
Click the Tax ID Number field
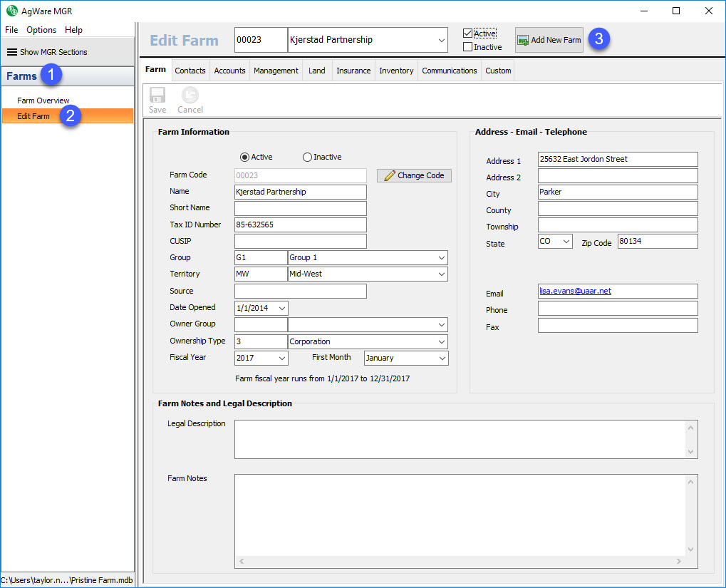tap(300, 225)
